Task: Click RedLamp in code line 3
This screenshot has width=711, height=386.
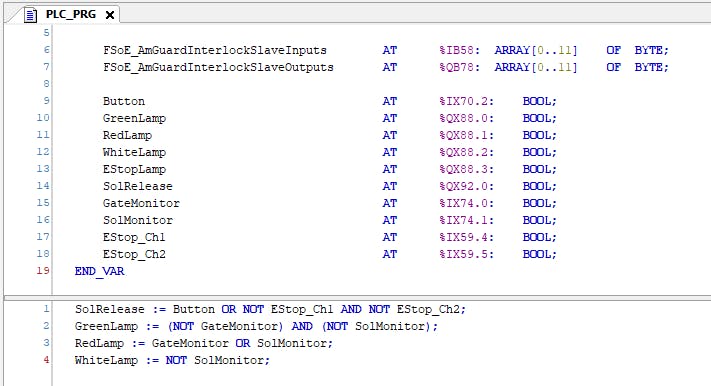Action: click(x=99, y=343)
